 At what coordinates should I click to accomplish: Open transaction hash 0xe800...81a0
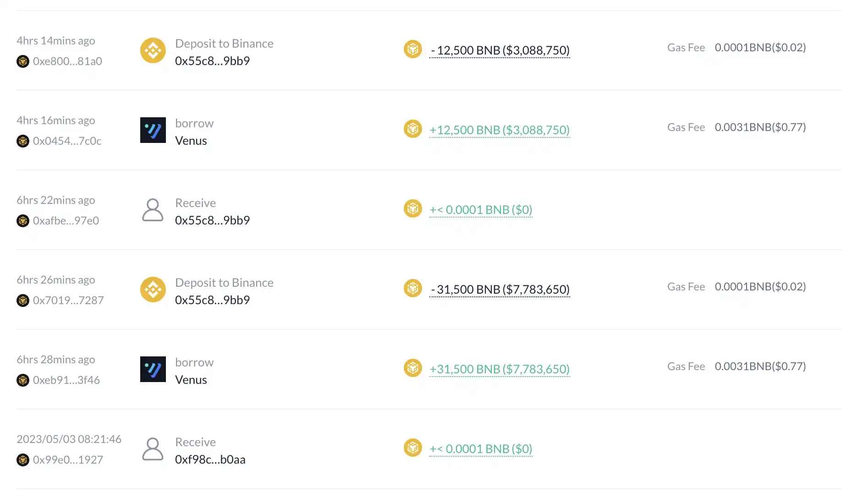(67, 61)
